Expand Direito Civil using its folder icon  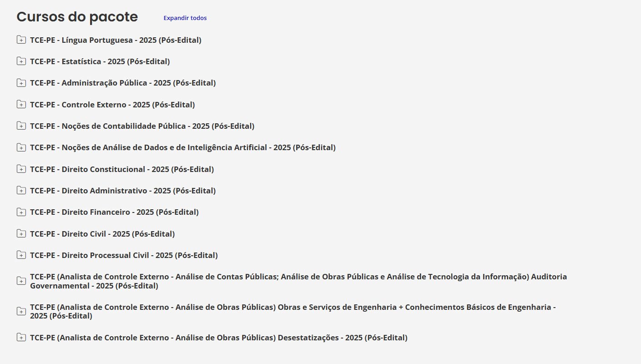21,234
